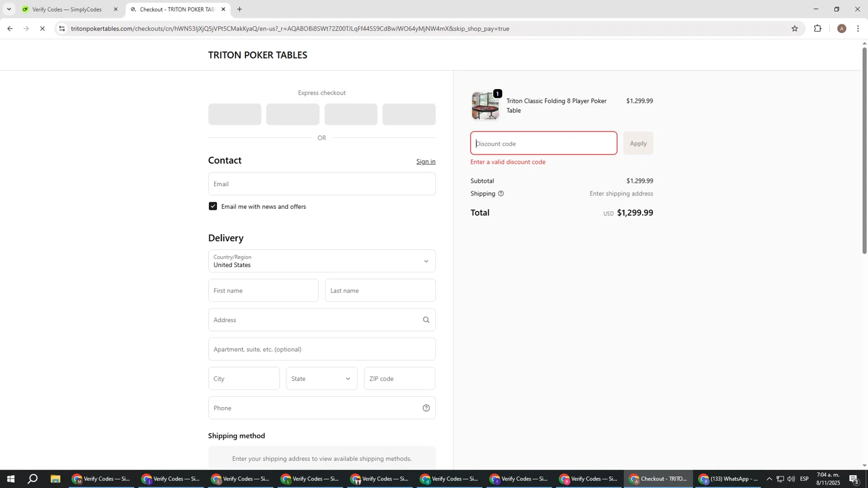
Task: Open the State dropdown
Action: click(322, 379)
